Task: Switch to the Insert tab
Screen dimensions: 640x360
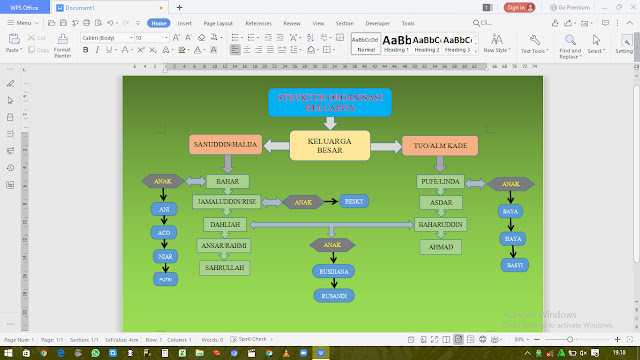Action: click(184, 23)
